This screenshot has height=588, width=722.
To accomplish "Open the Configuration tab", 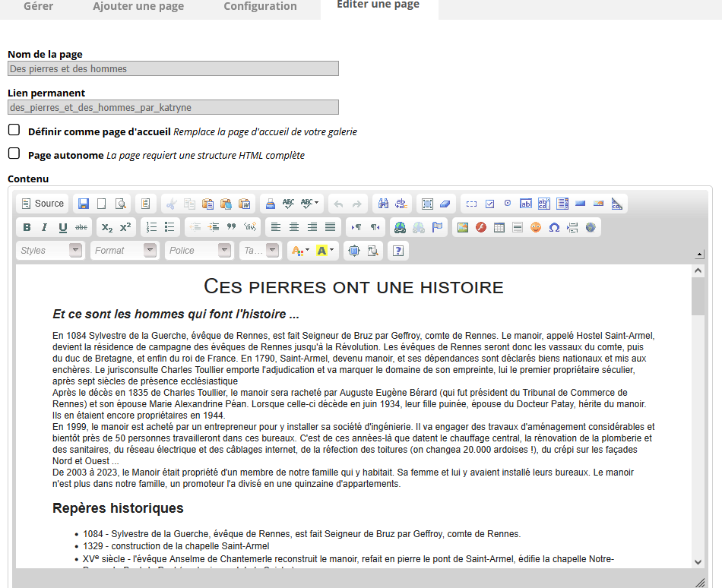I will [x=260, y=6].
